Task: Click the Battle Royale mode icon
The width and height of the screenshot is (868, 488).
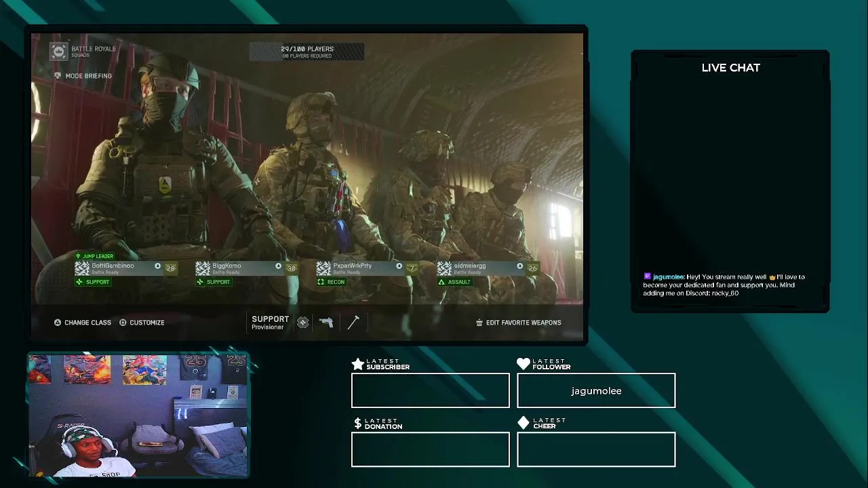Action: click(59, 52)
